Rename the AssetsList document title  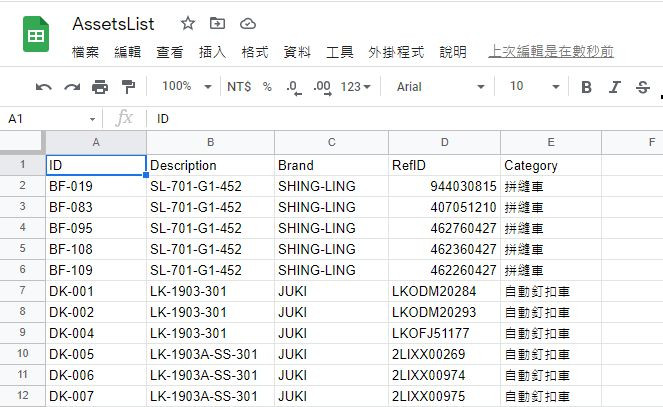point(113,24)
